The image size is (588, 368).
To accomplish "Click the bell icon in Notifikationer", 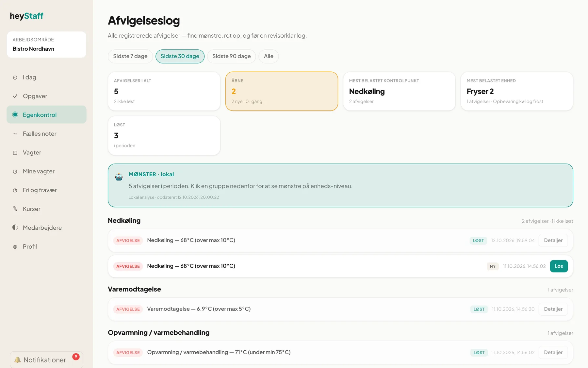I will pyautogui.click(x=17, y=360).
